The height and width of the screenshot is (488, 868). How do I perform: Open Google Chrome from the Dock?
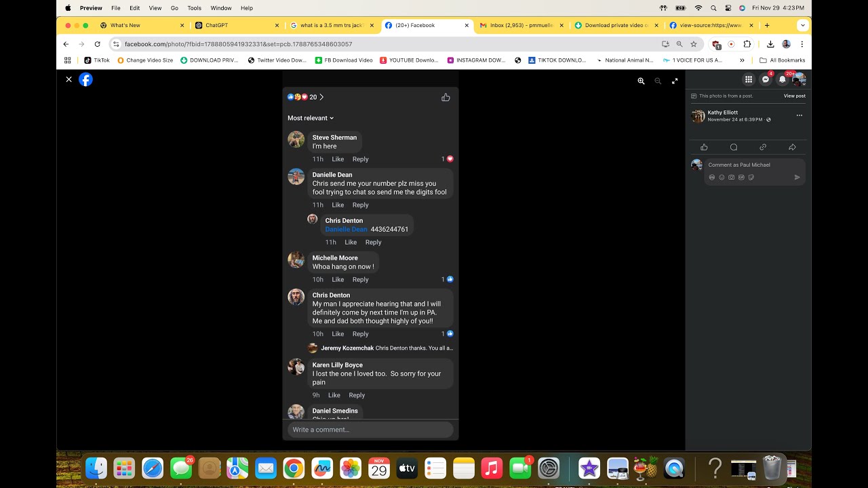click(x=294, y=468)
